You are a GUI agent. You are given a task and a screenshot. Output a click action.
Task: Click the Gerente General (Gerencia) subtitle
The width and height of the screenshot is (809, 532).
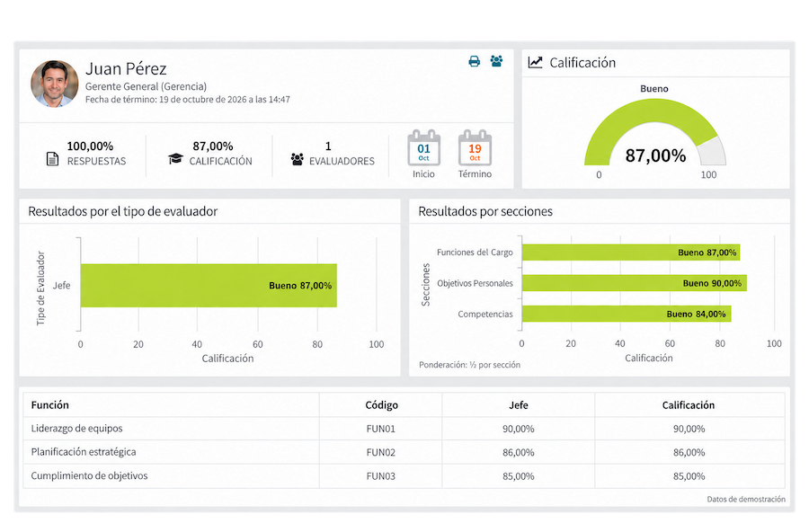[x=146, y=86]
